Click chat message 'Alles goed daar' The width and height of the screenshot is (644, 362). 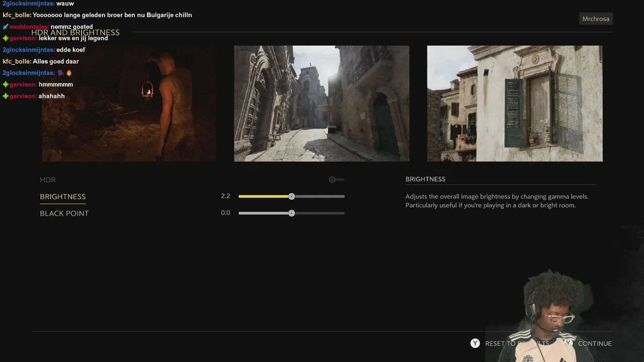click(56, 61)
